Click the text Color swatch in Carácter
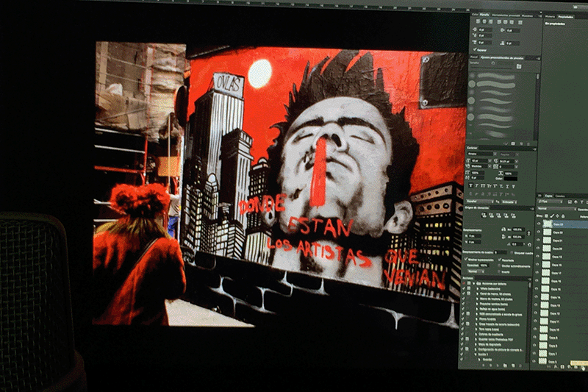 click(x=510, y=178)
